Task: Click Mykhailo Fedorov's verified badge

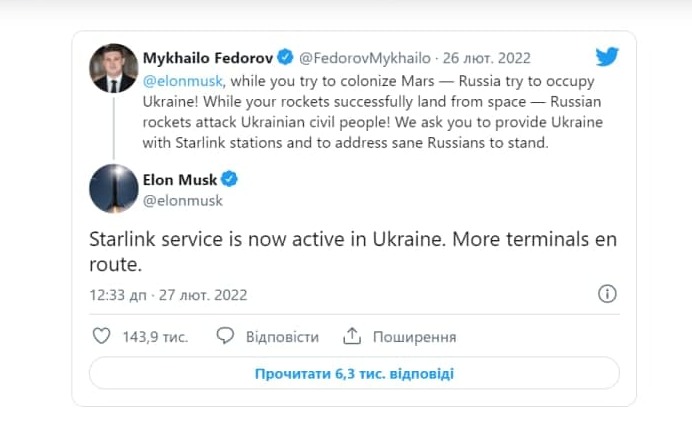Action: (x=284, y=58)
